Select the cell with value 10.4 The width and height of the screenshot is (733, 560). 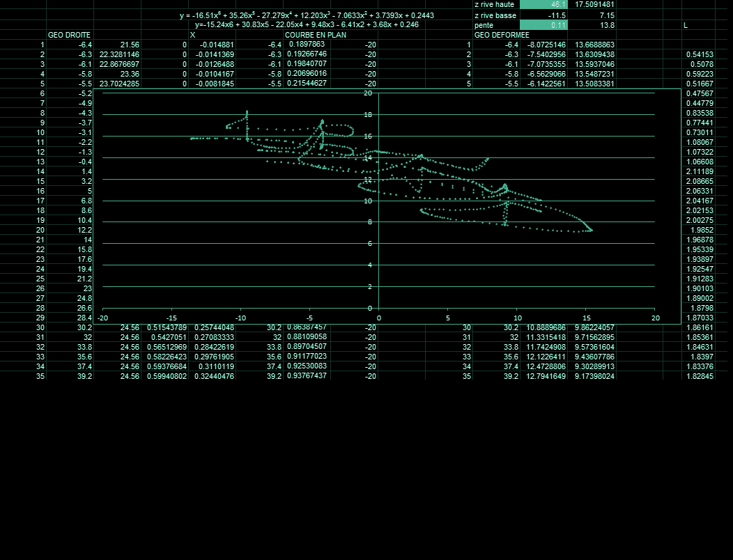tap(70, 220)
